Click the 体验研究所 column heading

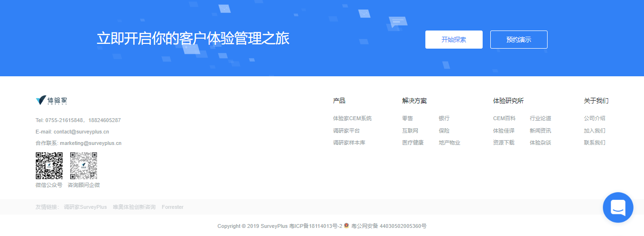click(508, 101)
